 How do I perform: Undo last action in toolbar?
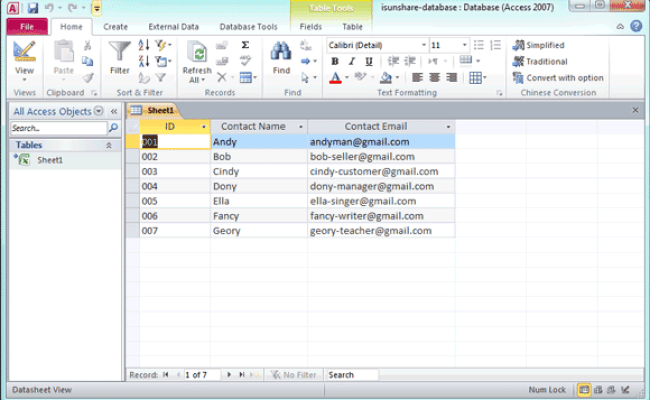click(x=49, y=7)
